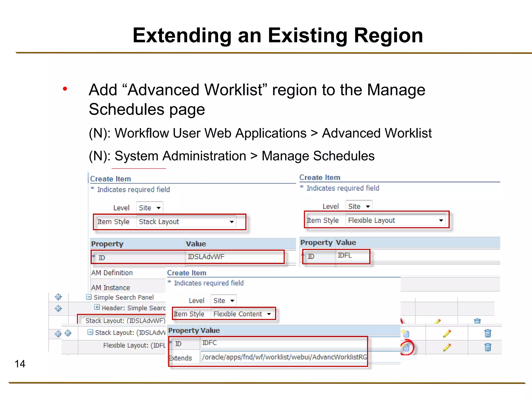Viewport: 532px width, 399px height.
Task: Open the Item Style dropdown showing Flexible Content
Action: pos(242,314)
